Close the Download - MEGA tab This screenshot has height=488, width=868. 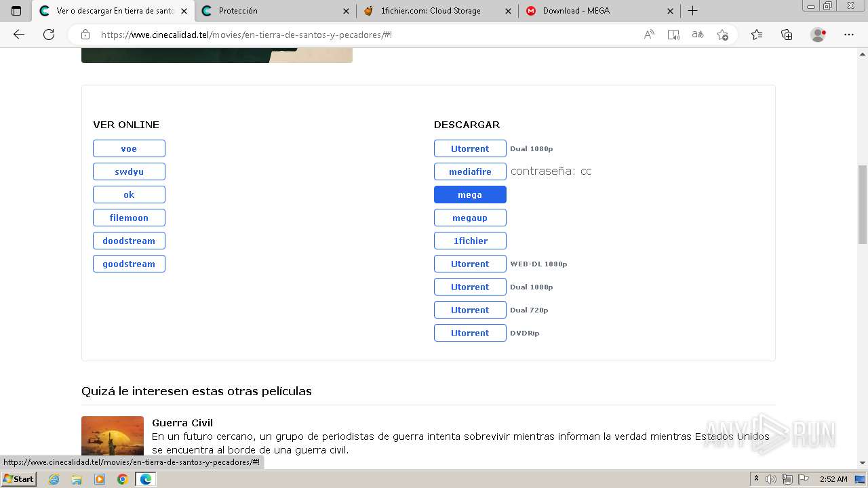(x=670, y=11)
